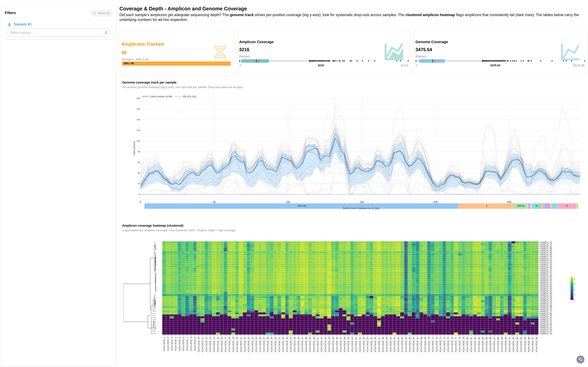
Task: Toggle IQR (Q1–Q3) legend entry
Action: tap(185, 96)
